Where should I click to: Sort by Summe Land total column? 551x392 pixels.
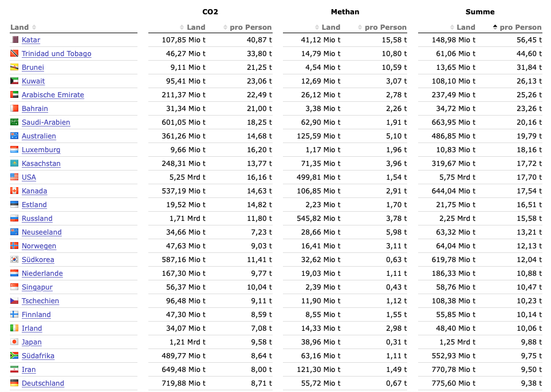[462, 27]
